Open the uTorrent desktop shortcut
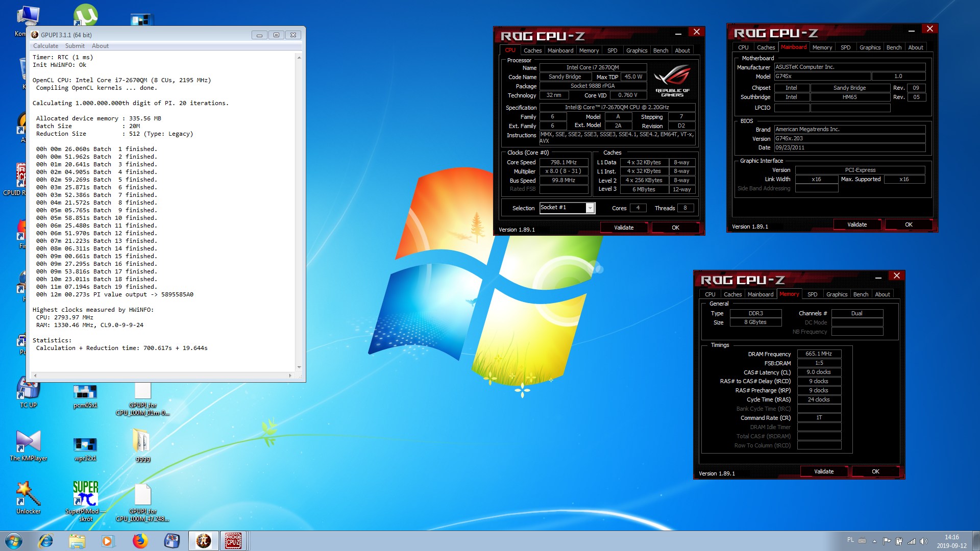 click(85, 14)
